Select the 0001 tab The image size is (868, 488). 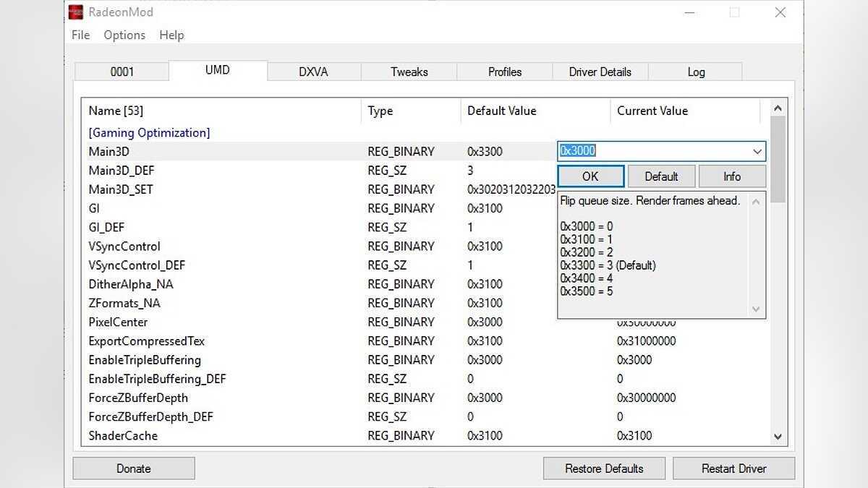coord(122,72)
